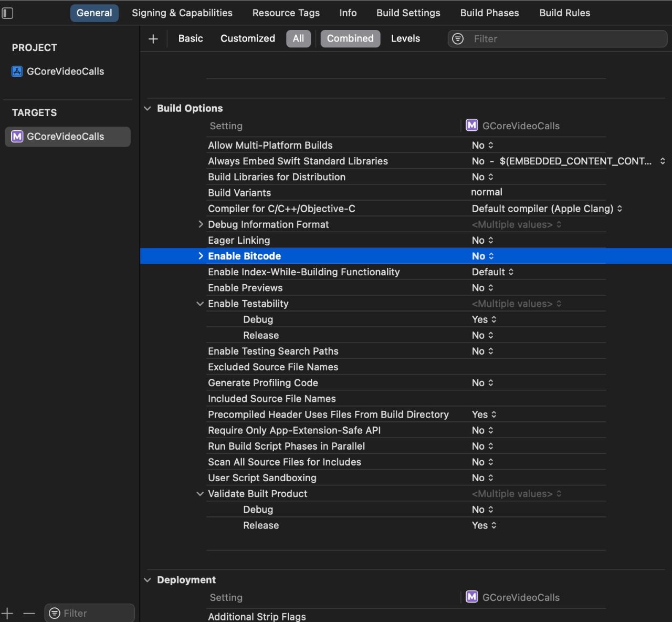This screenshot has width=672, height=622.
Task: Select the Enable Previews setting label
Action: pos(245,288)
